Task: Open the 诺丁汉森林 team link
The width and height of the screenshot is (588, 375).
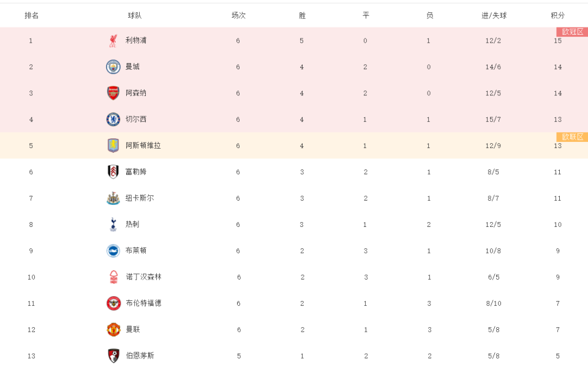Action: click(x=143, y=277)
